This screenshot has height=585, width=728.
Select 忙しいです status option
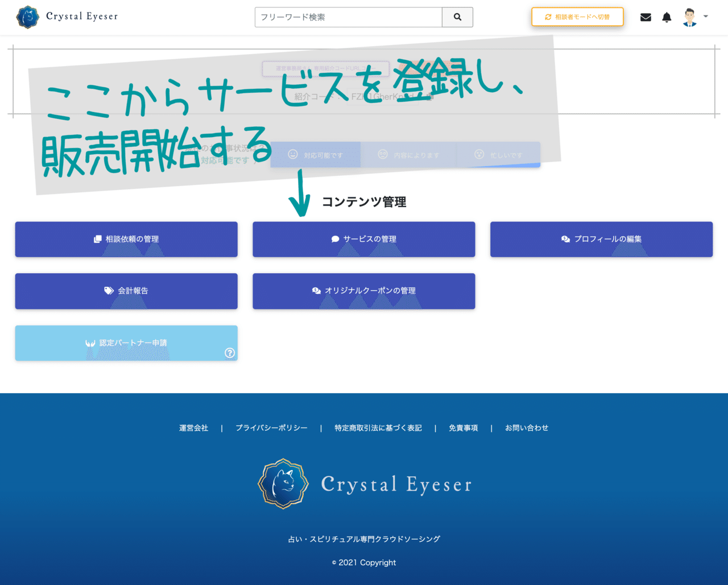pyautogui.click(x=498, y=155)
